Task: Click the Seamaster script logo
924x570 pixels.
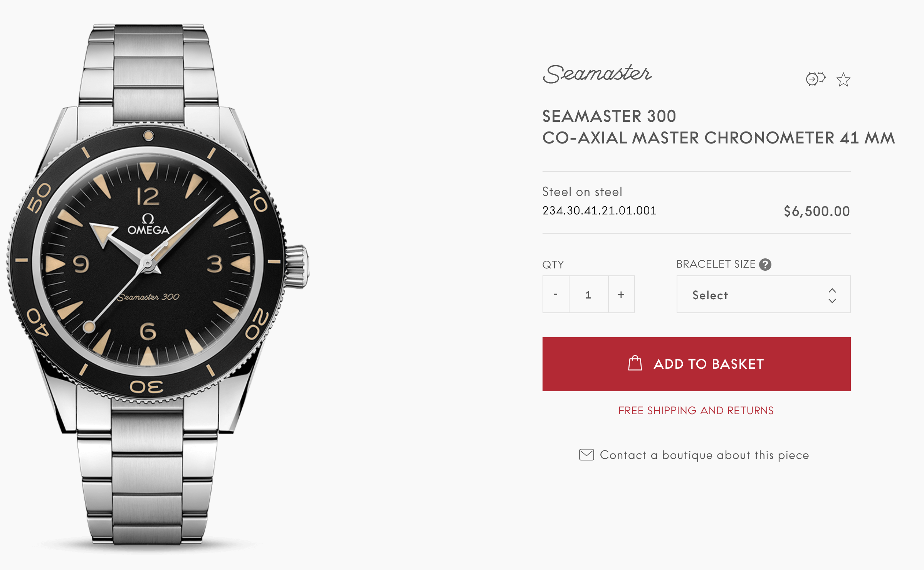Action: coord(597,74)
